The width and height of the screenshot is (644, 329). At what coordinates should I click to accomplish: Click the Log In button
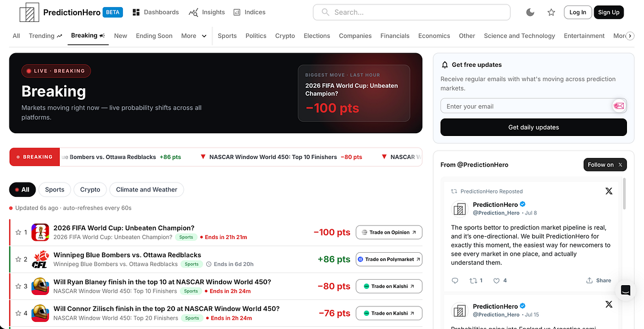(578, 12)
